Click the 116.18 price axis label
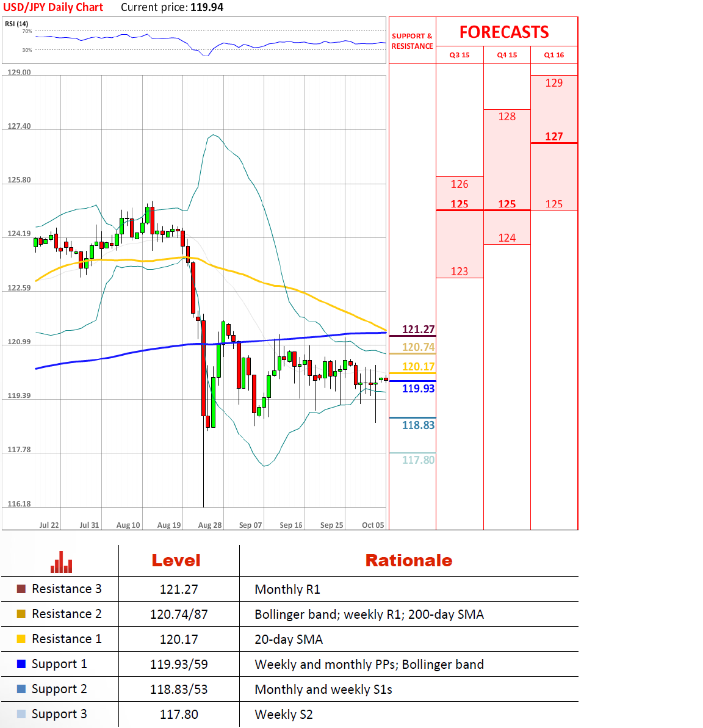Viewport: 703px width, 728px height. [19, 504]
